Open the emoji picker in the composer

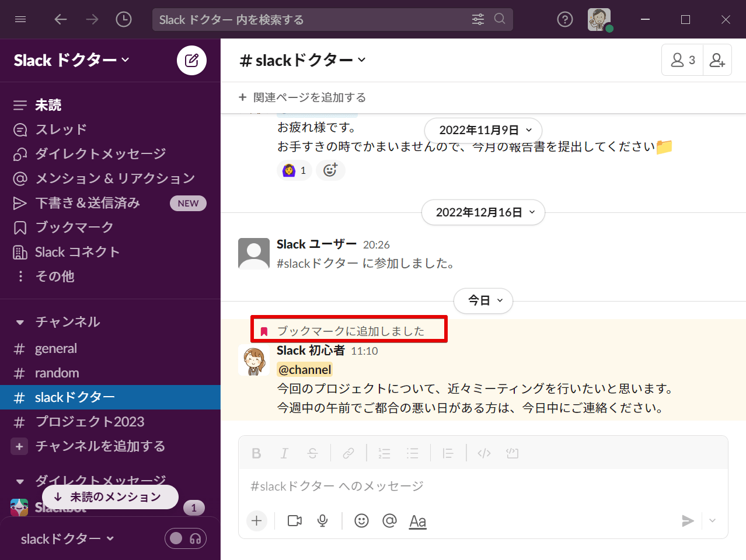[x=361, y=521]
